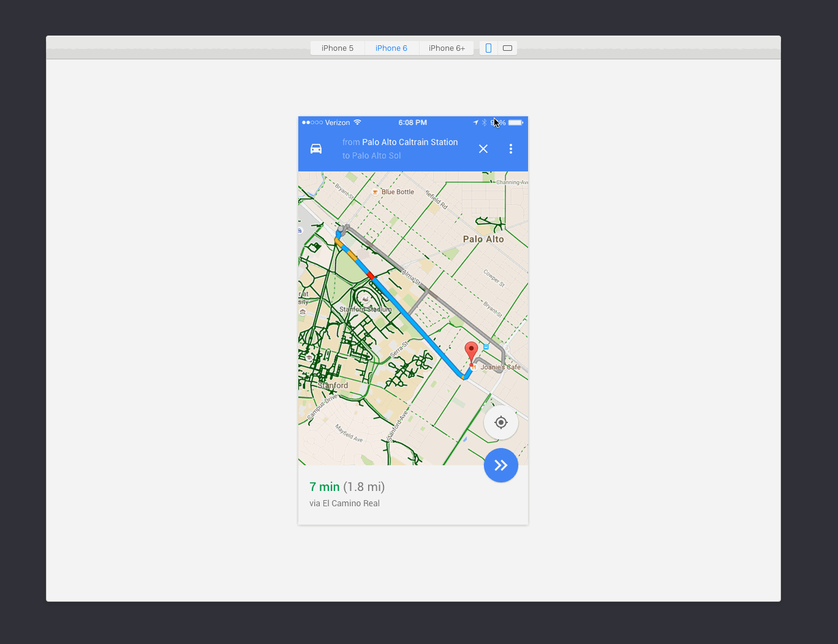This screenshot has height=644, width=838.
Task: Tap the location arrow icon in the status bar
Action: coord(475,122)
